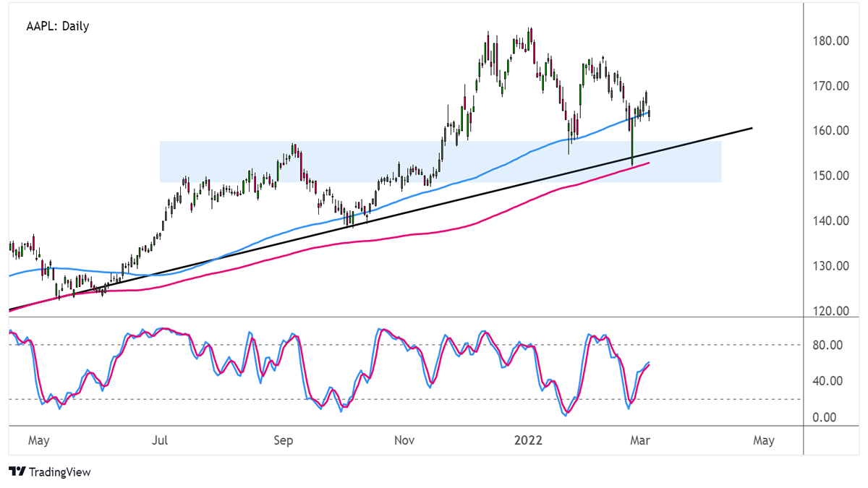Select the Nov date label
Screen dimensions: 868x488
[405, 440]
